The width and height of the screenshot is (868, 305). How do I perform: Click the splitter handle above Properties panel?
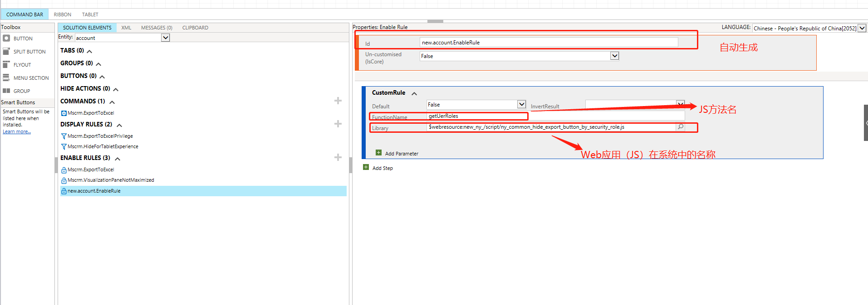tap(435, 21)
